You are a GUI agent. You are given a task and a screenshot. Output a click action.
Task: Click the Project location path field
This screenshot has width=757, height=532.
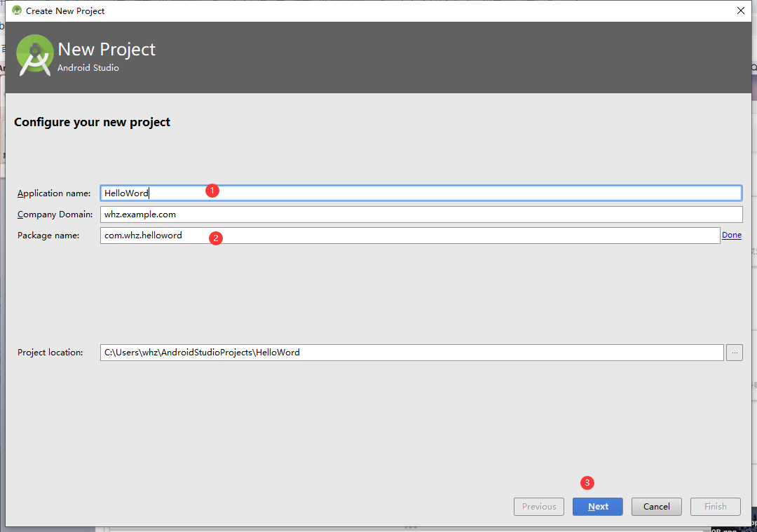tap(412, 353)
